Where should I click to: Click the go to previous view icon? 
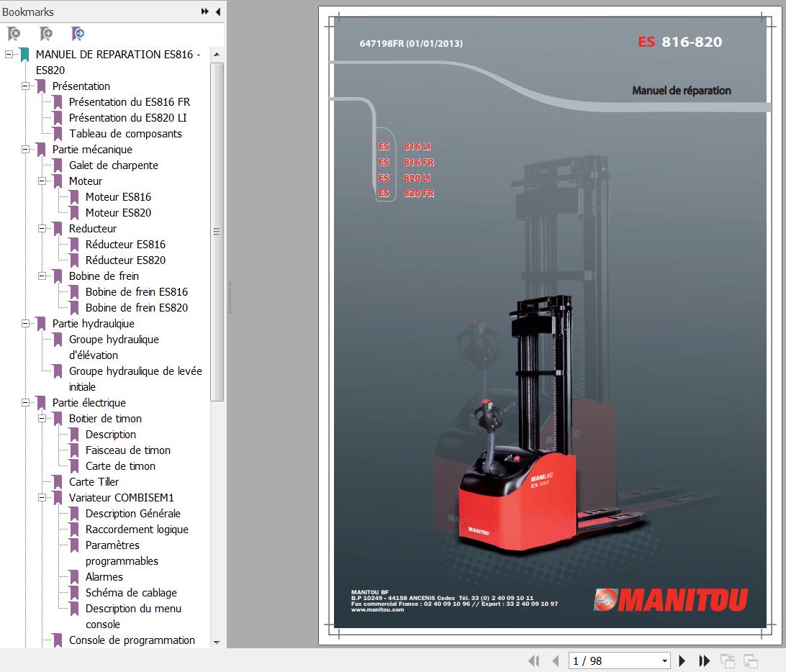(728, 660)
